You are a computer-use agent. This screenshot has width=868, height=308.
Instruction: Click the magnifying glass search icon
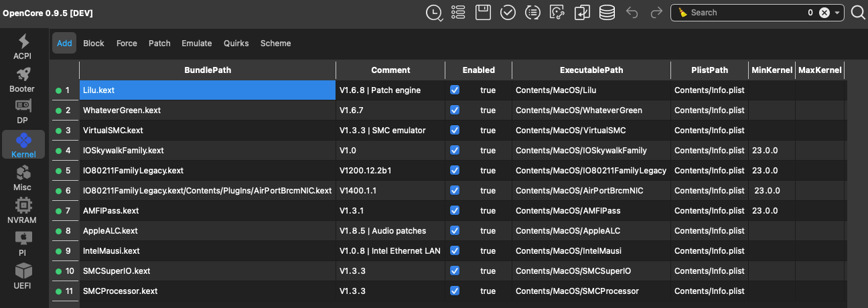pos(858,13)
